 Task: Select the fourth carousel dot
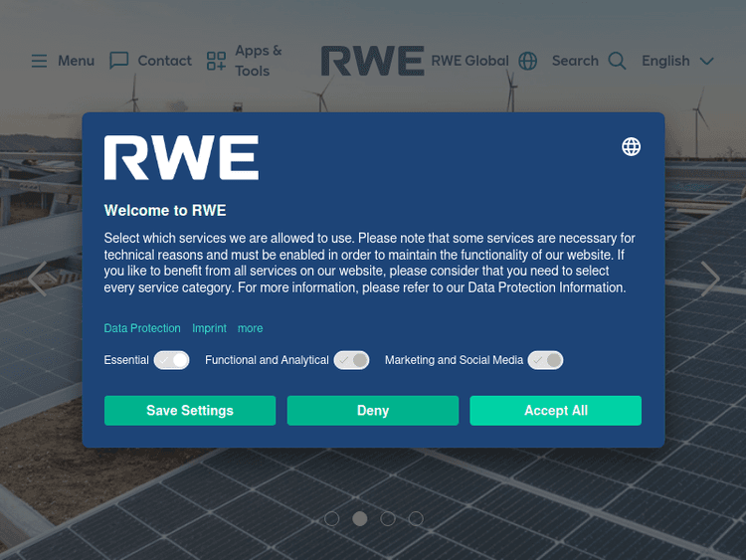416,518
